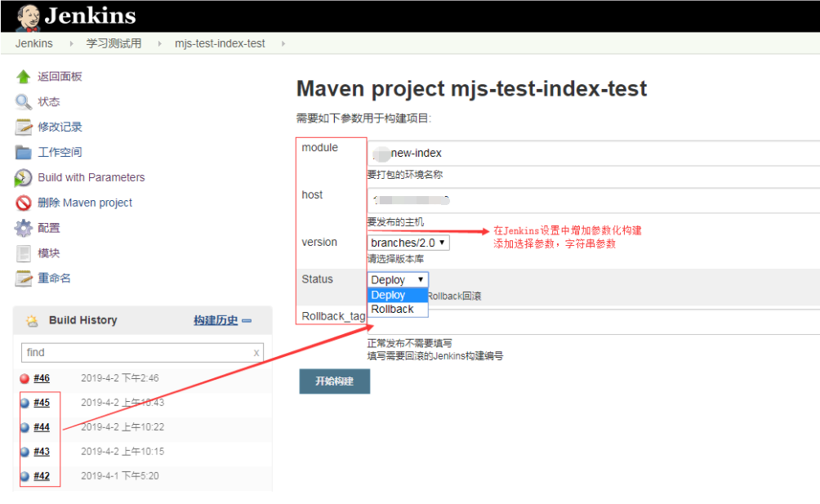This screenshot has height=504, width=820.
Task: Click the document icon beside 模块
Action: pyautogui.click(x=23, y=253)
